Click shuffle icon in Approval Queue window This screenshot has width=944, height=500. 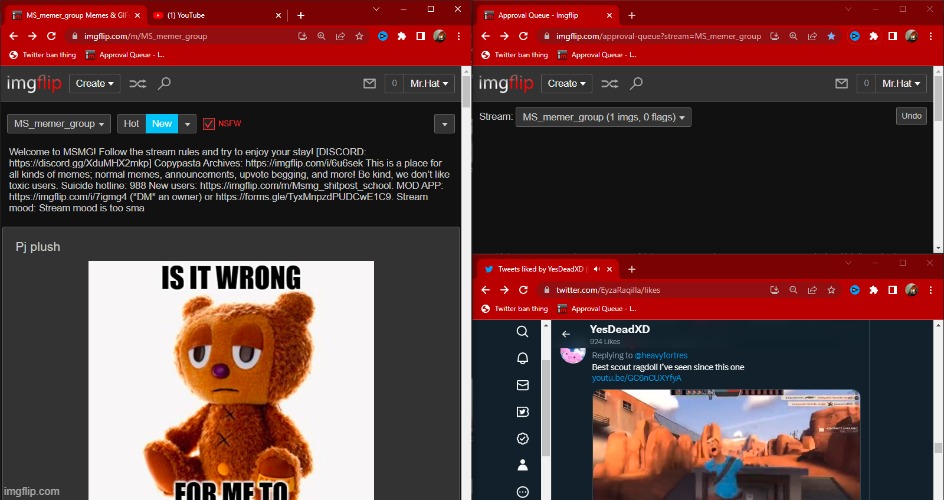tap(610, 84)
